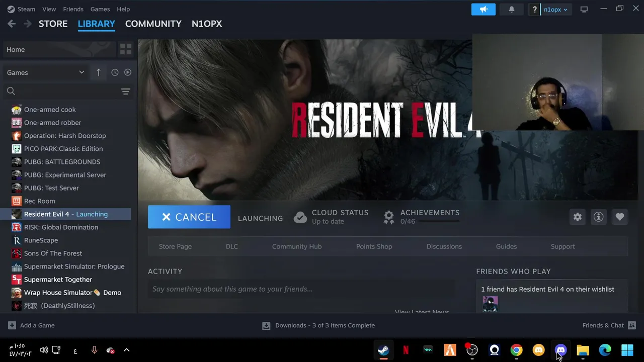Open Netflix from the taskbar
Image resolution: width=644 pixels, height=362 pixels.
pos(406,350)
